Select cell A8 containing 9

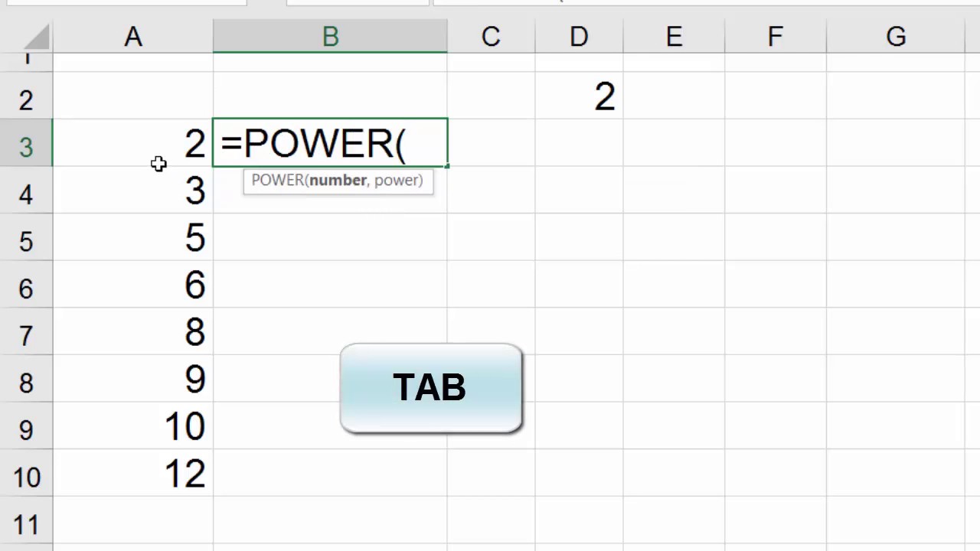pyautogui.click(x=133, y=379)
